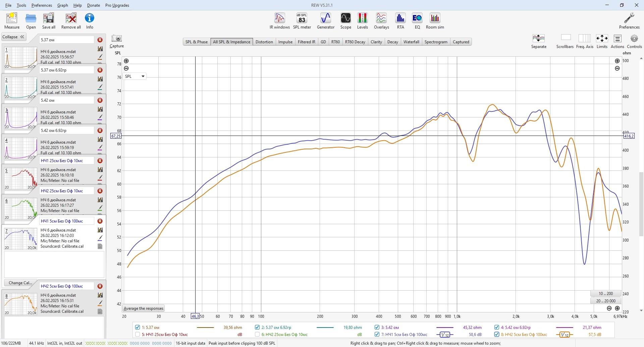Click the Open file icon
This screenshot has width=644, height=347.
click(x=31, y=21)
